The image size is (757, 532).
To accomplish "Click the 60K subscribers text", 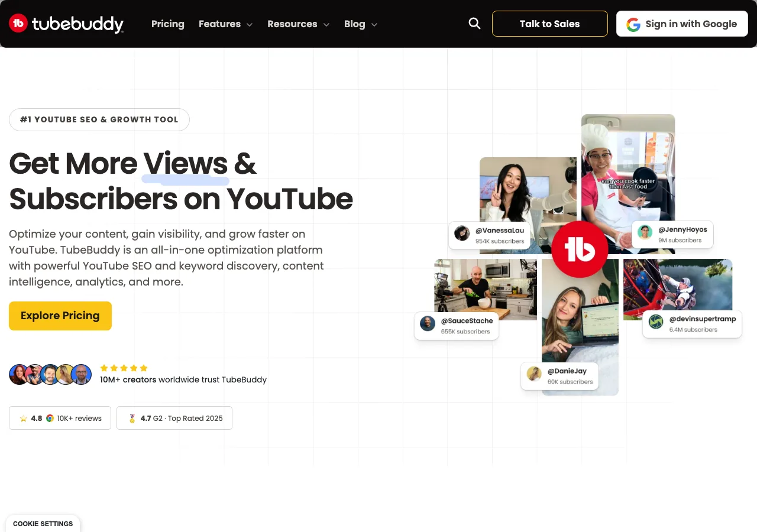I will pos(570,382).
